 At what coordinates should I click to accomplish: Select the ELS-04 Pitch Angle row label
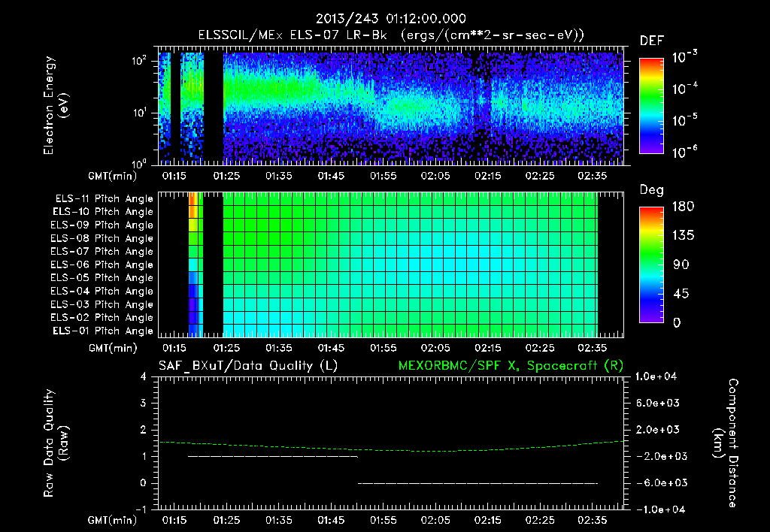tap(102, 291)
